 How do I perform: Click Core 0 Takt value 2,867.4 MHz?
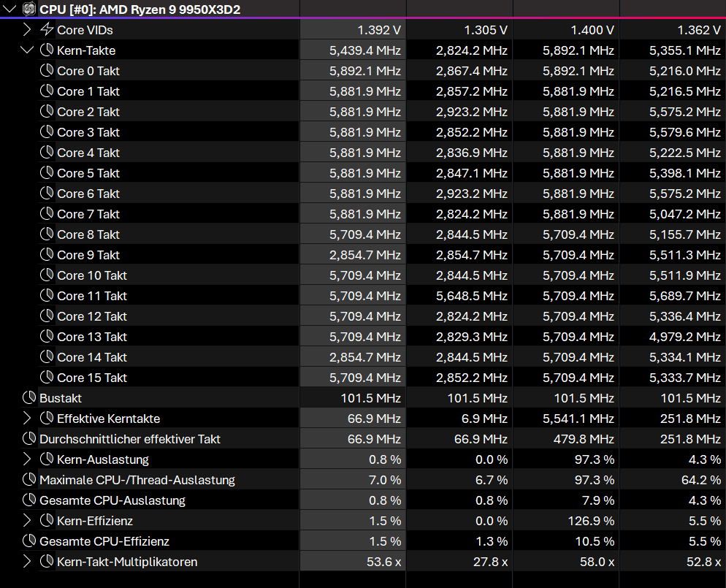(x=471, y=71)
